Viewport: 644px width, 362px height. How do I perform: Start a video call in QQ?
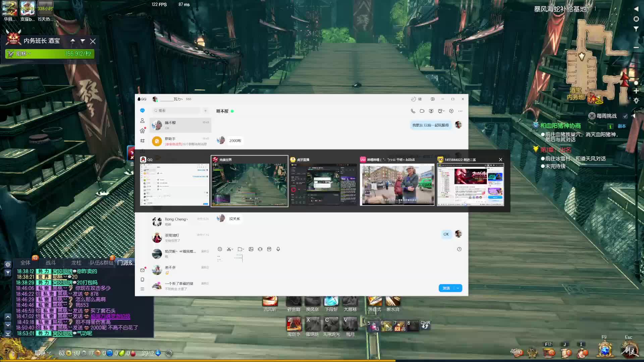pyautogui.click(x=422, y=111)
